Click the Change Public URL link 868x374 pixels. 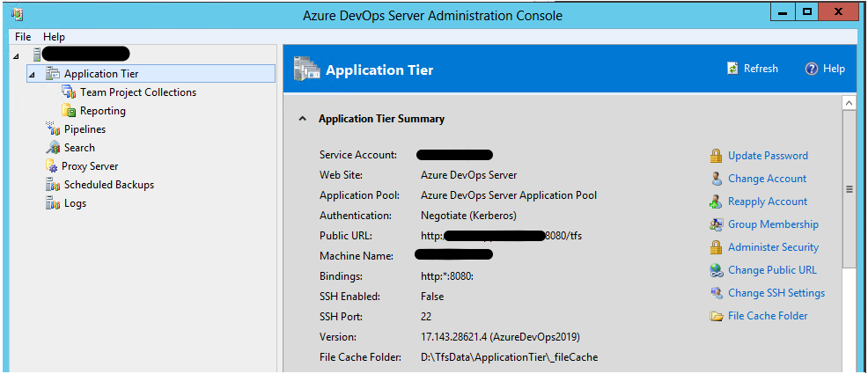(x=772, y=270)
